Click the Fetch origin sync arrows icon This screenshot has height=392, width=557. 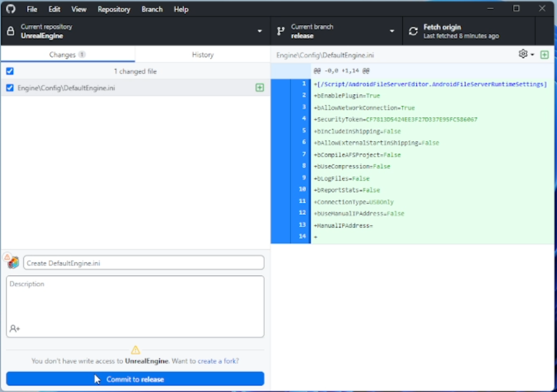(x=413, y=31)
